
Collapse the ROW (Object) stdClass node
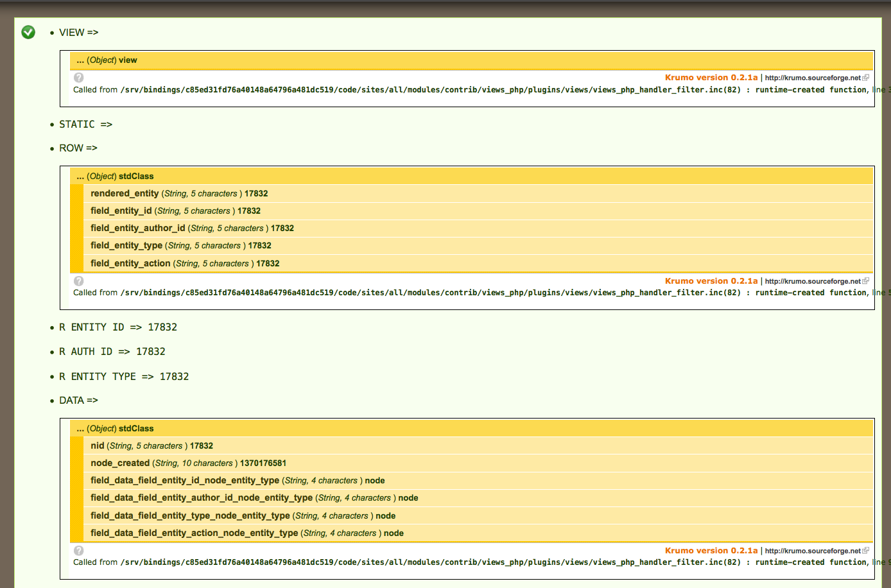[x=115, y=177]
